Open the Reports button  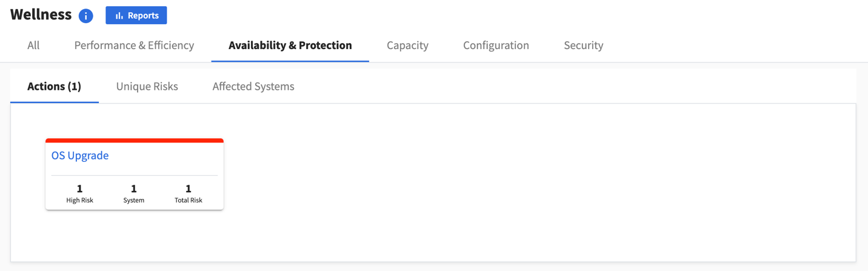(x=136, y=15)
